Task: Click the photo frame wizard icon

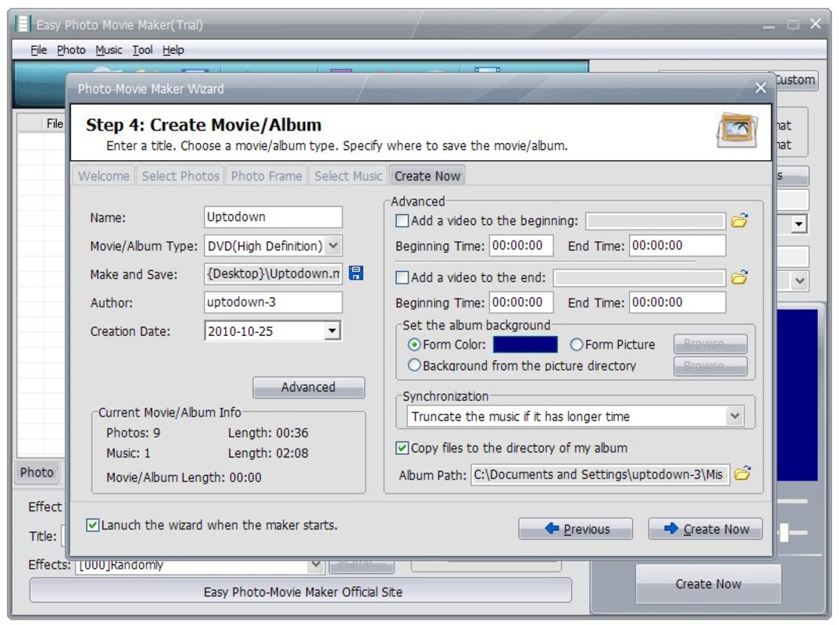Action: 738,130
